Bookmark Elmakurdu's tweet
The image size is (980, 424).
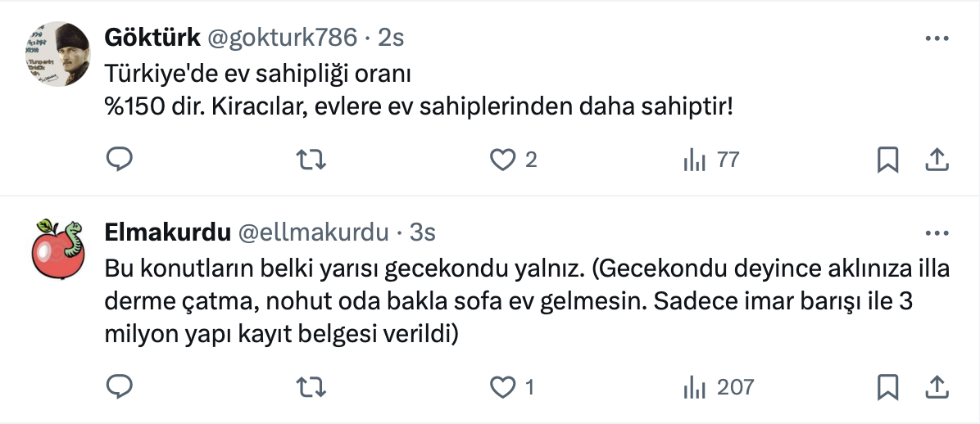pyautogui.click(x=887, y=386)
